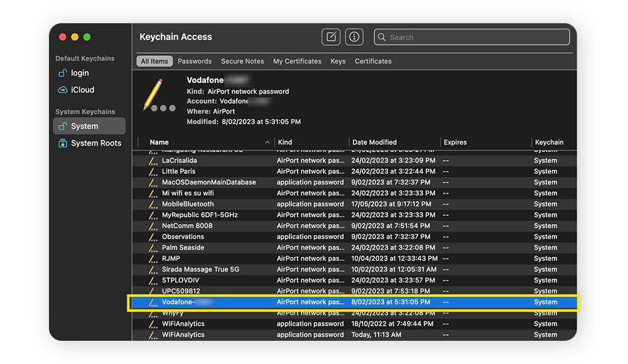This screenshot has width=628, height=364.
Task: Open the item info button
Action: click(x=354, y=37)
